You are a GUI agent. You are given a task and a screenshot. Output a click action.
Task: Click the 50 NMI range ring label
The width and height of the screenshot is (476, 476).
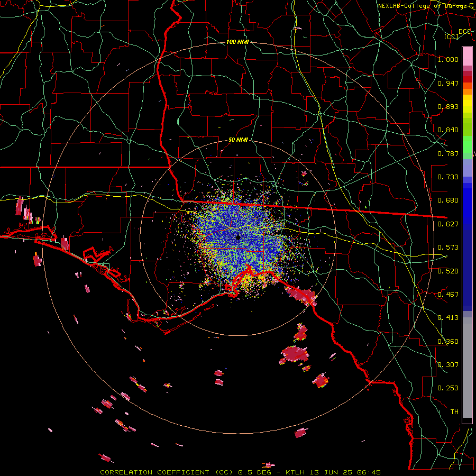[238, 140]
